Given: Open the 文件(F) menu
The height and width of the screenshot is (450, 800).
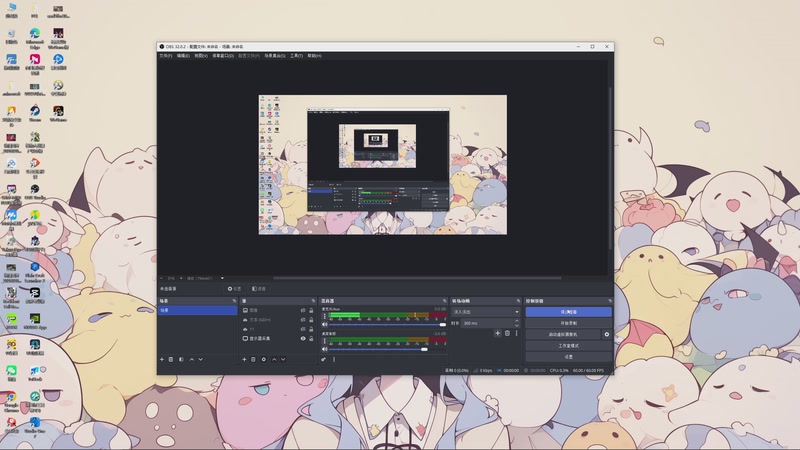Looking at the screenshot, I should [x=166, y=56].
